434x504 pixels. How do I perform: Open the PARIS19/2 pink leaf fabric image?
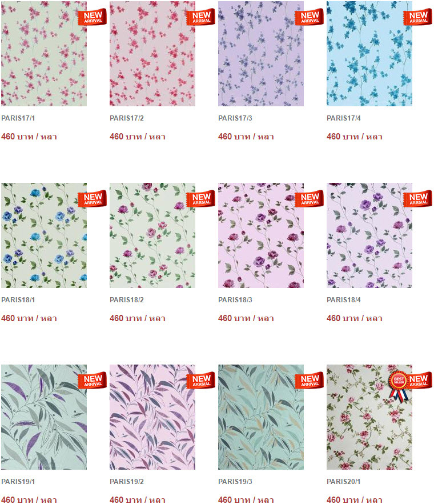pyautogui.click(x=152, y=417)
